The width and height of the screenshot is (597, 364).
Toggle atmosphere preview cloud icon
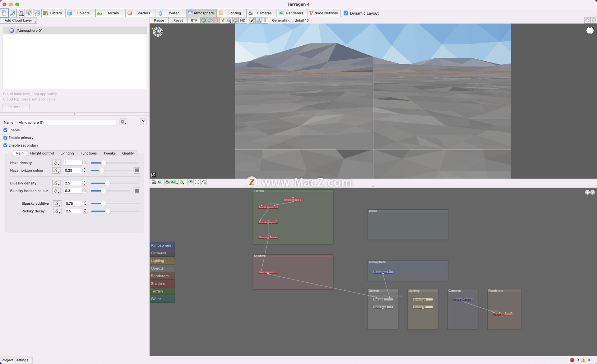[210, 20]
